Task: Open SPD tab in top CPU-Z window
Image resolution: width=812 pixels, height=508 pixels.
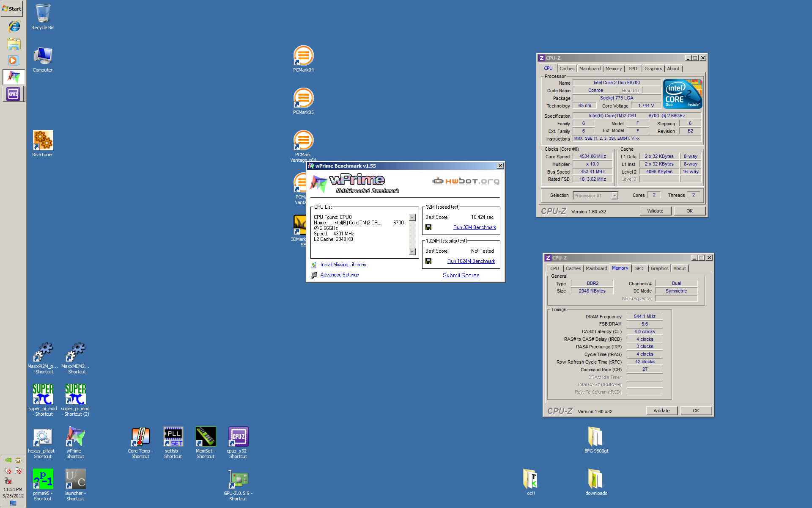Action: click(633, 69)
